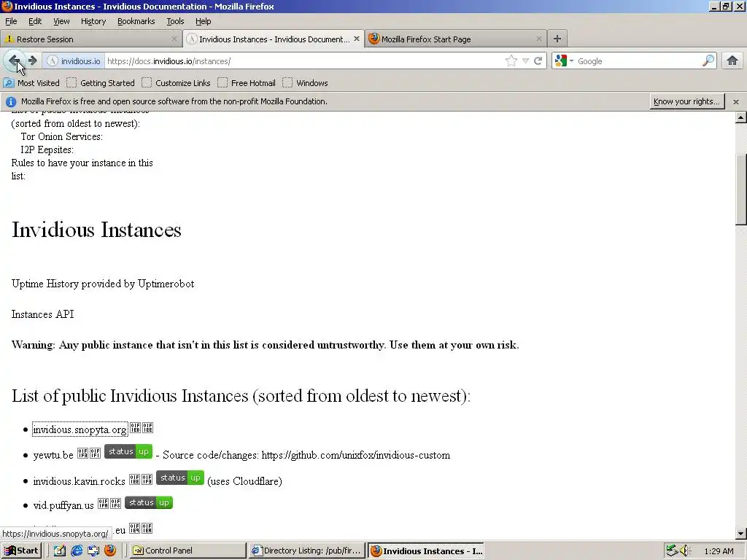This screenshot has width=747, height=560.
Task: Open the yewtu.be instance link
Action: click(x=53, y=455)
